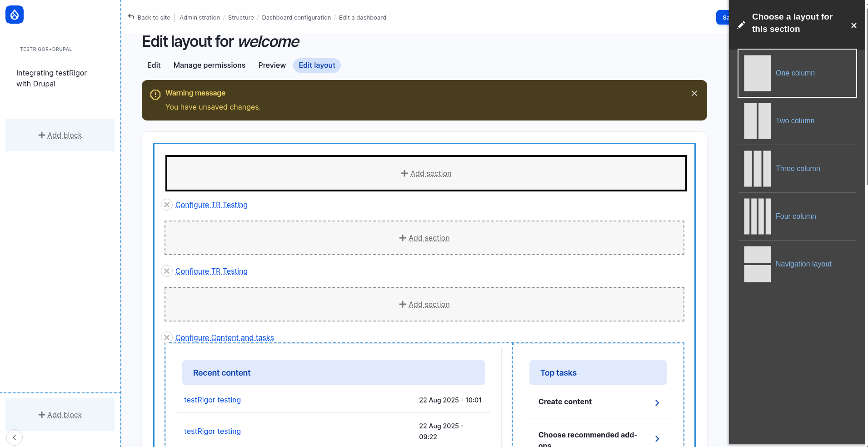This screenshot has height=447, width=868.
Task: Remove the first TR Testing section
Action: (167, 205)
